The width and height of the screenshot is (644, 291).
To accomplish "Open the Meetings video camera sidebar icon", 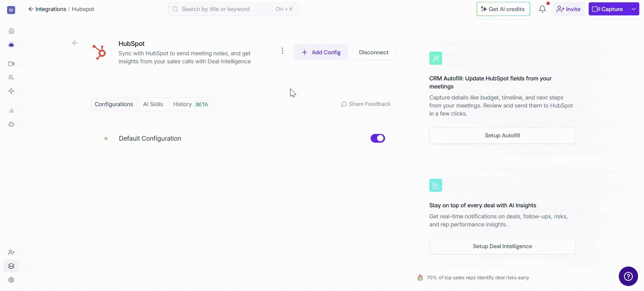I will (11, 64).
